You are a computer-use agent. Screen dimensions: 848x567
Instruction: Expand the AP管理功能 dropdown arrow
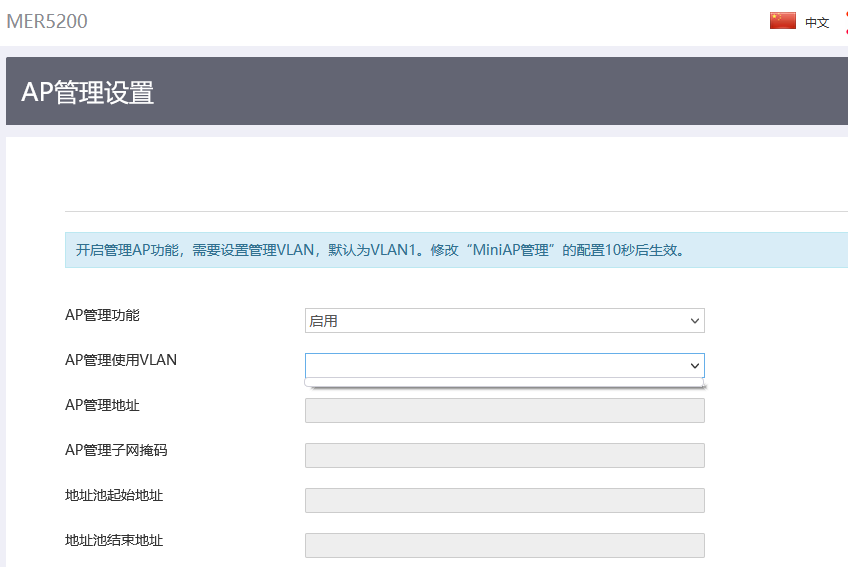tap(695, 321)
